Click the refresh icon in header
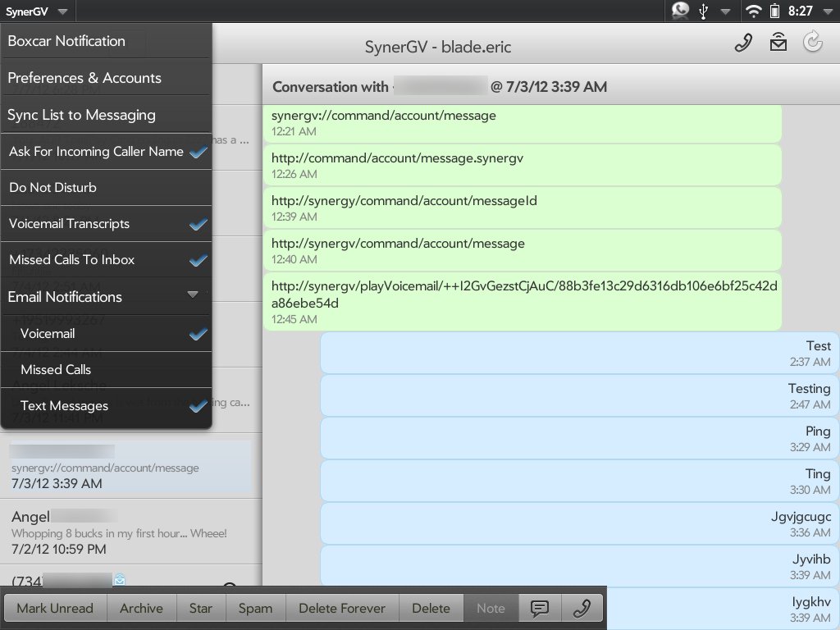This screenshot has width=840, height=630. pos(812,43)
